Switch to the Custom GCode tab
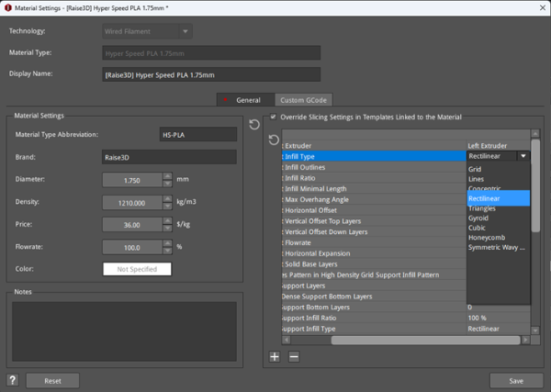 tap(302, 99)
